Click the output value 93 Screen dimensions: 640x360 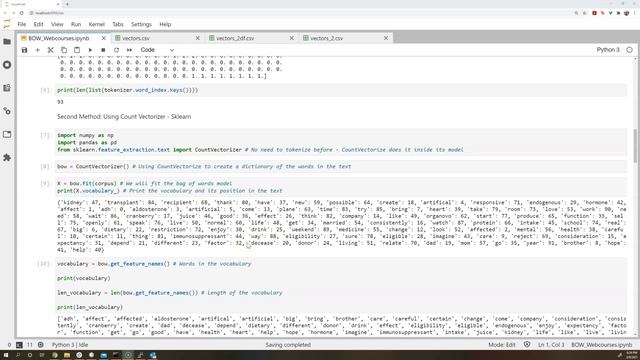click(60, 102)
